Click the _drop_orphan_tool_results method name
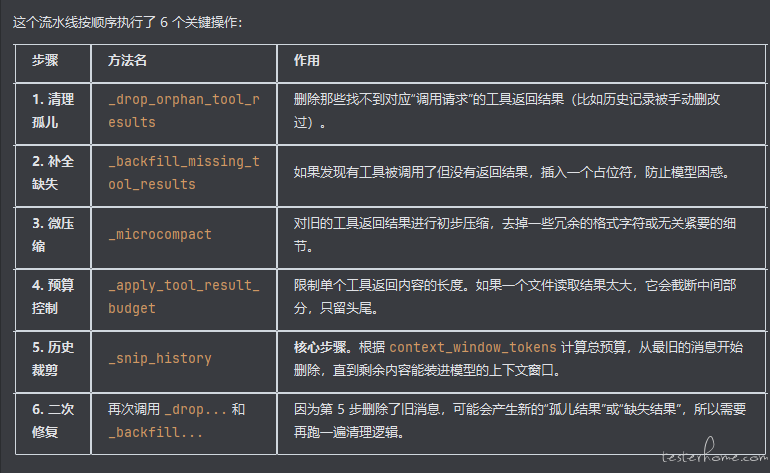This screenshot has width=770, height=473. click(x=183, y=110)
